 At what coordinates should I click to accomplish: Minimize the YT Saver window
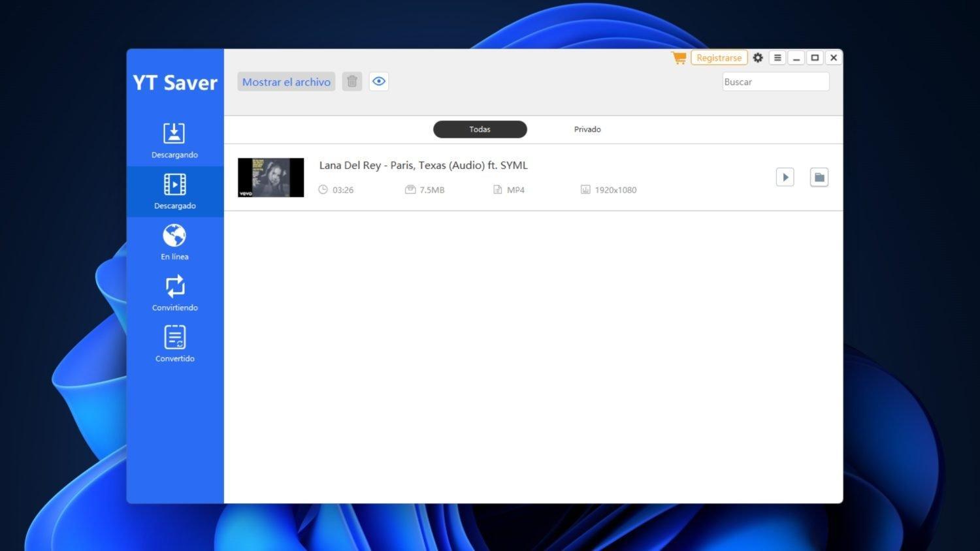(x=796, y=57)
